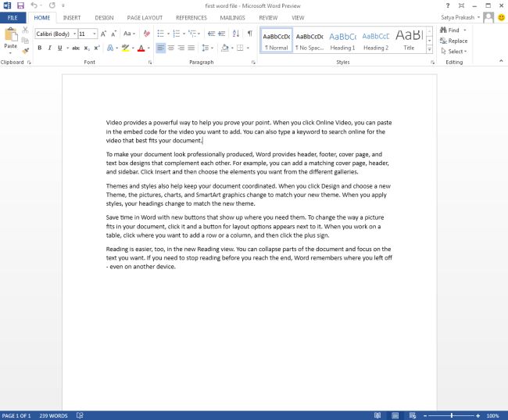Zoom out with minus button

coord(425,415)
